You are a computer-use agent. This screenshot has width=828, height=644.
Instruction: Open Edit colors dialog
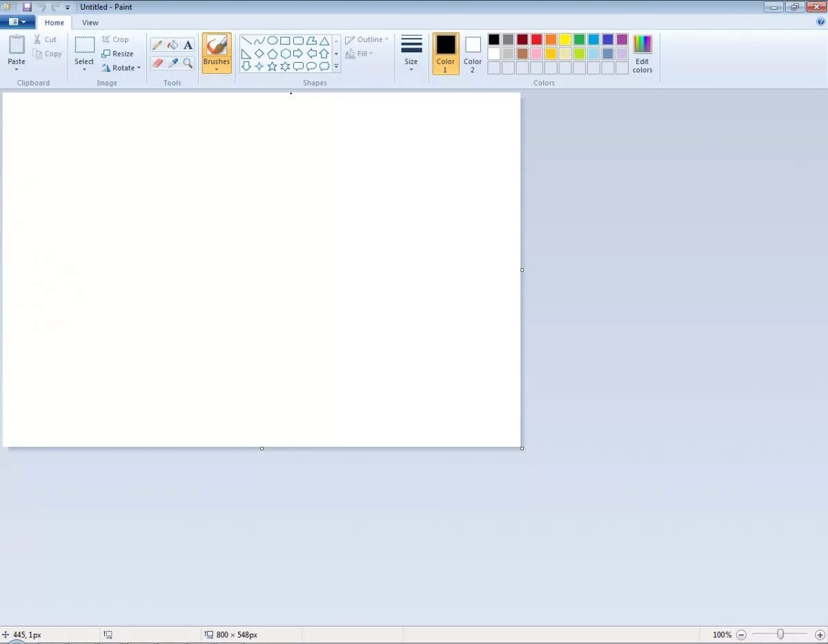[642, 54]
